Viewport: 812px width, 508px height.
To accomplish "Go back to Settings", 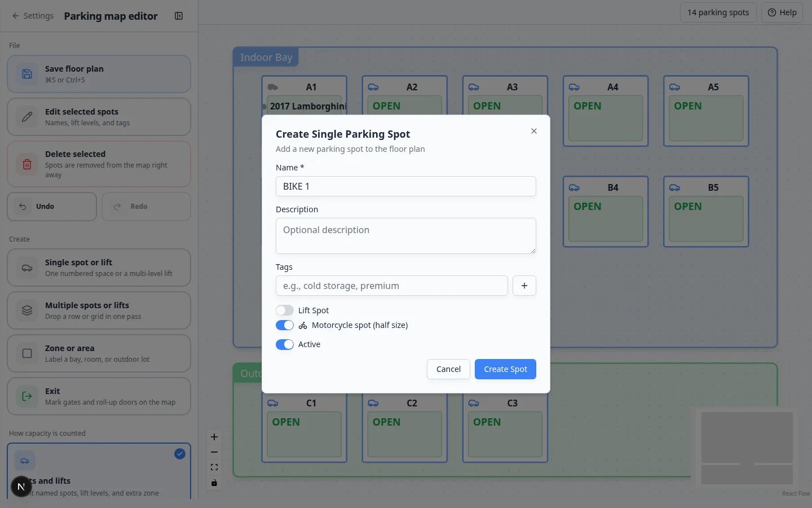I will [x=33, y=16].
